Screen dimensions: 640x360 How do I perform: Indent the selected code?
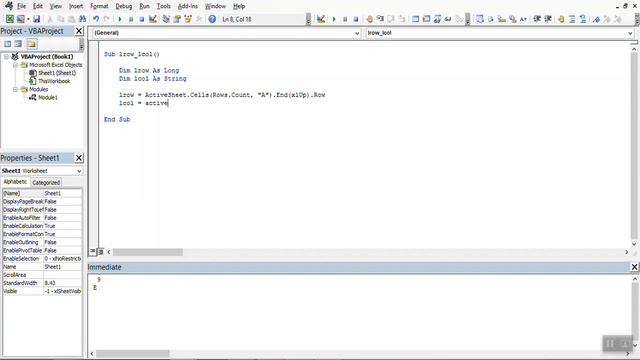[x=537, y=19]
